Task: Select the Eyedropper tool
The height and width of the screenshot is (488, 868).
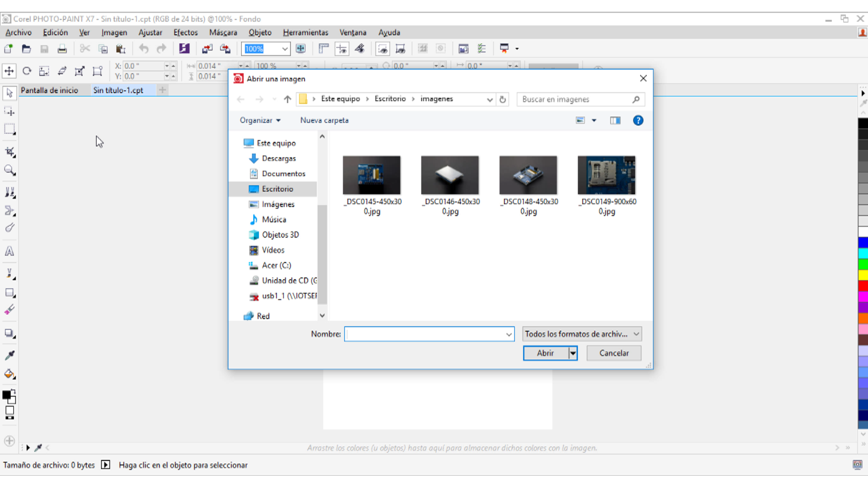Action: 9,355
